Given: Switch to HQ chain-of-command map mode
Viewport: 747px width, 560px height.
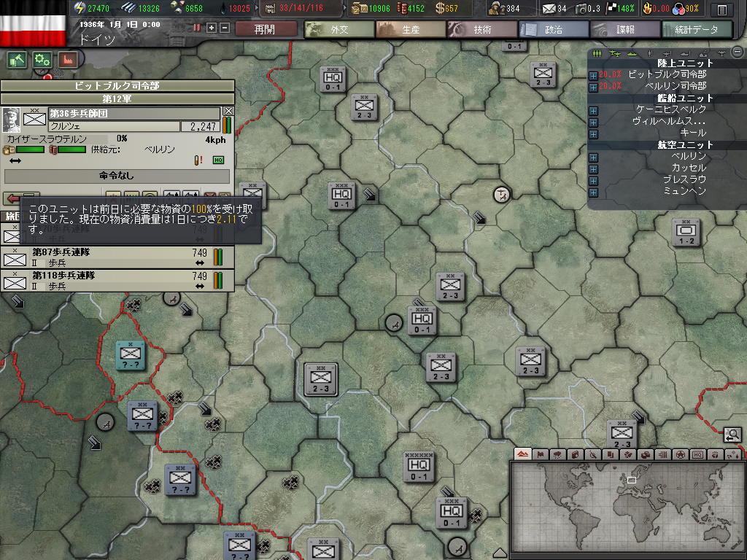Looking at the screenshot, I should click(697, 454).
